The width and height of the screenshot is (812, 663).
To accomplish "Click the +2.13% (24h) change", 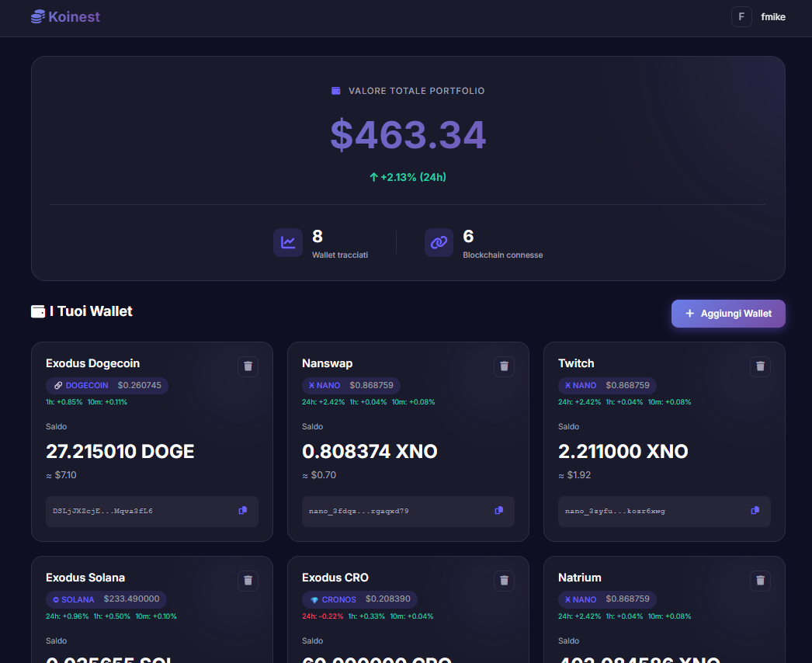I will point(408,177).
